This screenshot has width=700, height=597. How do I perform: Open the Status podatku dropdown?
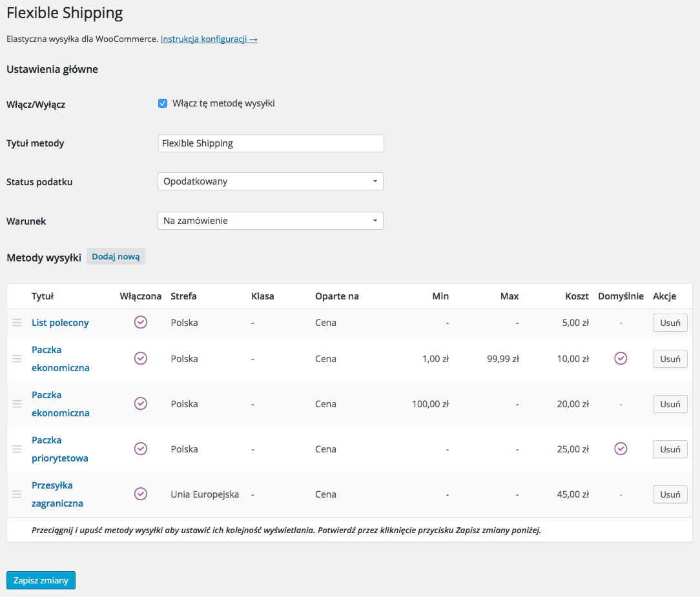coord(271,181)
